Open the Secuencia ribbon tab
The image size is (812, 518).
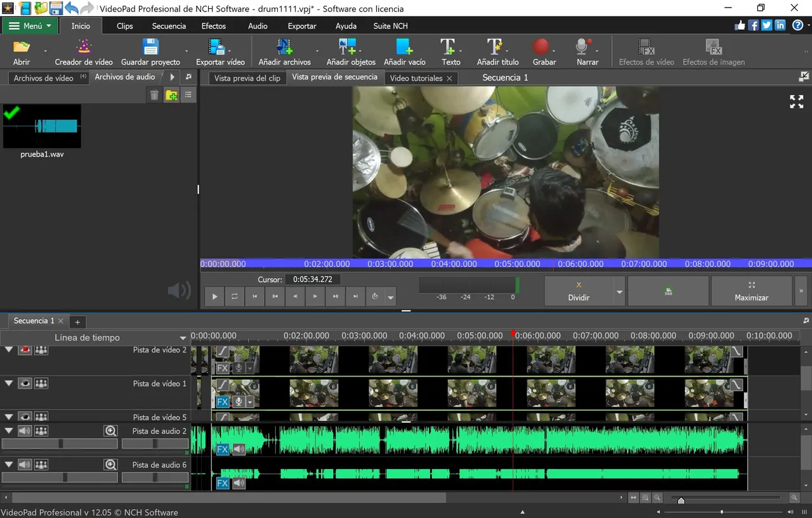169,26
